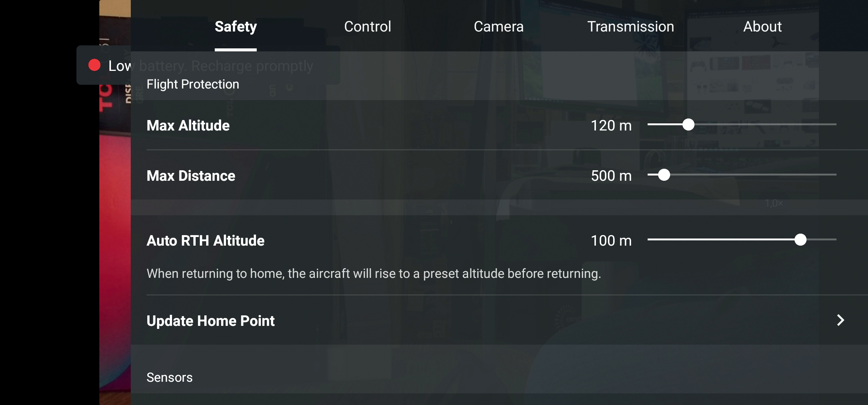Tap the Low battery recharge notification
The height and width of the screenshot is (405, 868).
pos(208,65)
